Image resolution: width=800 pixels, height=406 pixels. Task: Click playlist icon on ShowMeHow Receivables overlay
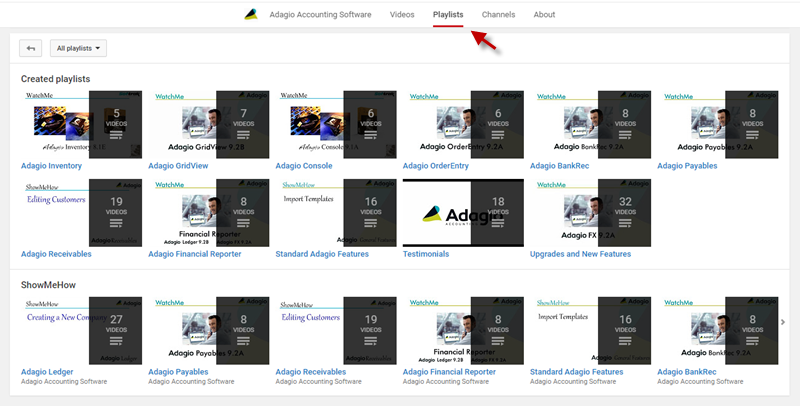point(370,341)
